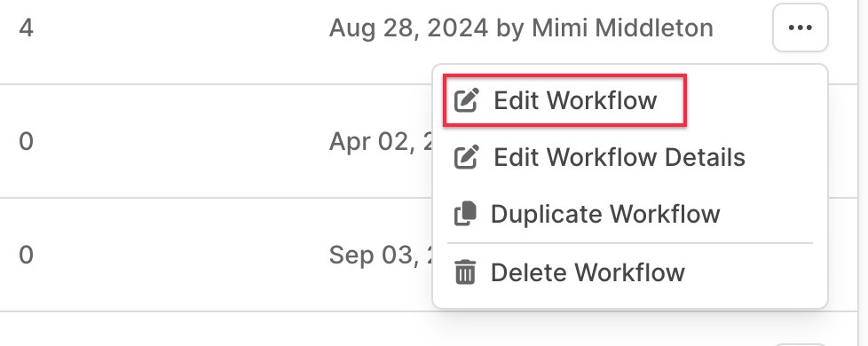
Task: Click the trash can icon beside Delete Workflow
Action: 465,272
